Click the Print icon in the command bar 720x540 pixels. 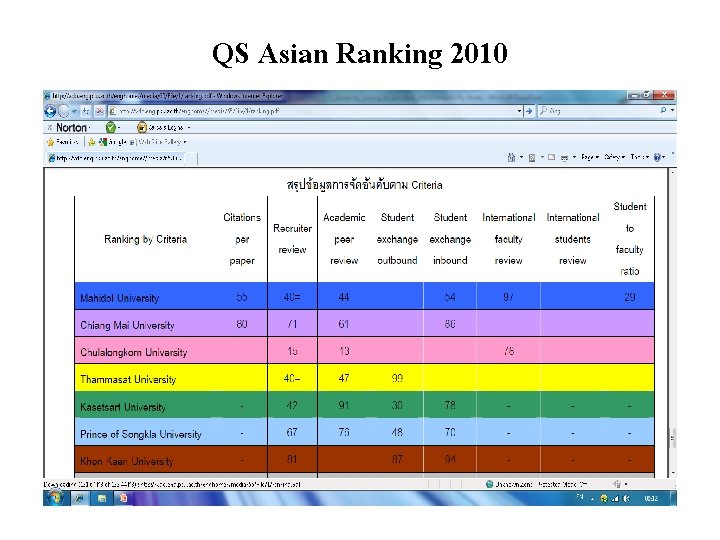pos(564,158)
